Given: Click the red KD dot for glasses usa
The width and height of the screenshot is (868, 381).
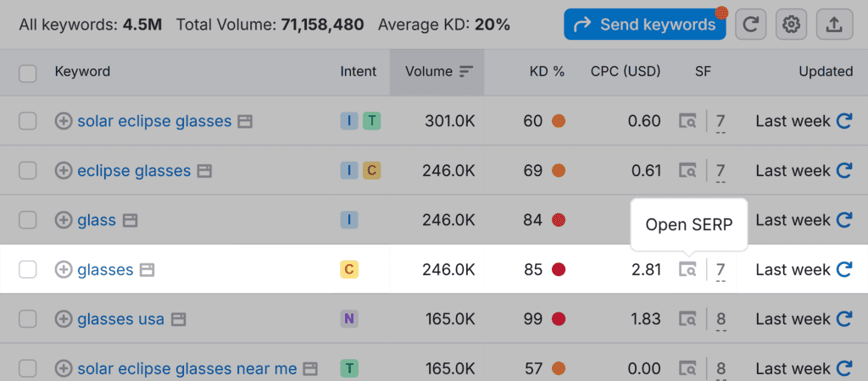Looking at the screenshot, I should [x=559, y=319].
